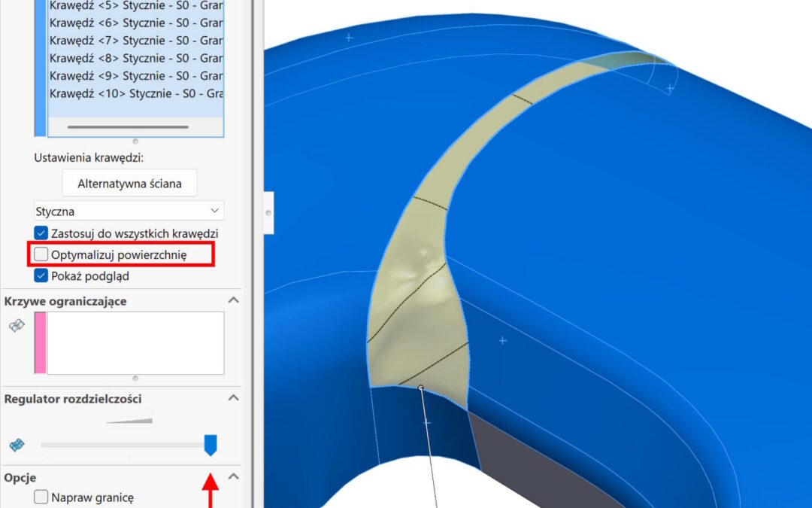
Task: Click the edge list horizontal scrollbar
Action: (128, 127)
